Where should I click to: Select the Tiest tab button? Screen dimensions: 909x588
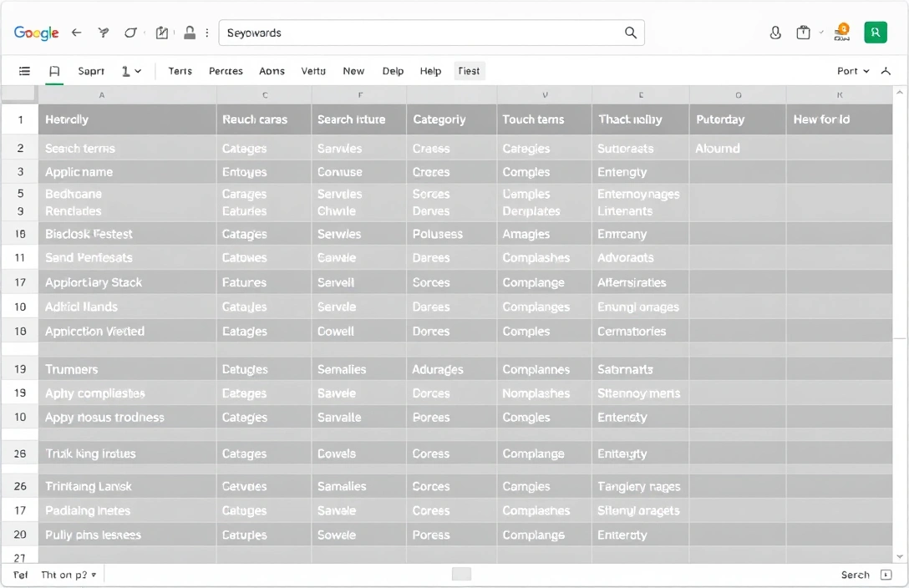click(469, 71)
